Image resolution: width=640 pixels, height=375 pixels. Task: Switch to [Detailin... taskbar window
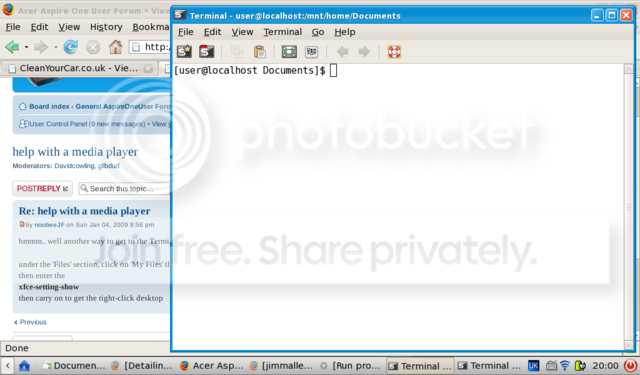click(x=142, y=366)
